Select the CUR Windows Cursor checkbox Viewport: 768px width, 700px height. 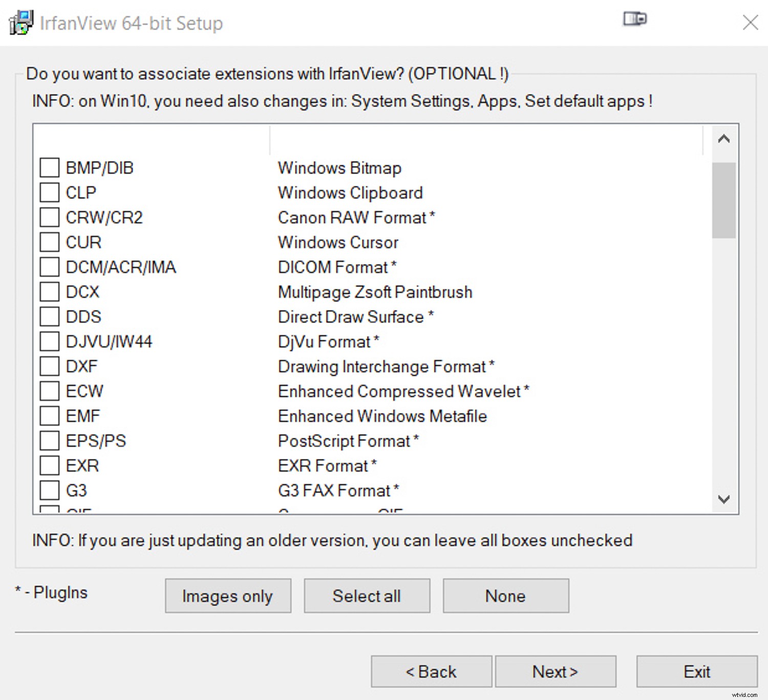coord(50,242)
